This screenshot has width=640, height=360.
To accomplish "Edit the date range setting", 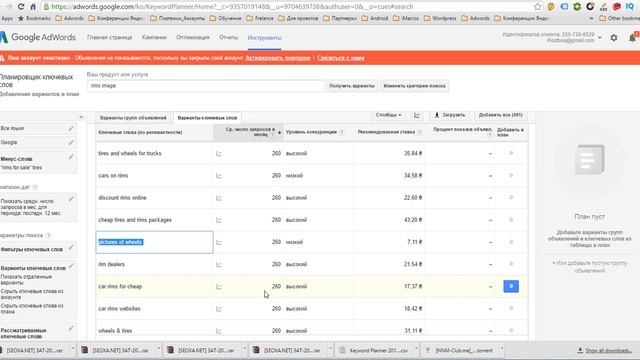I will click(x=71, y=199).
